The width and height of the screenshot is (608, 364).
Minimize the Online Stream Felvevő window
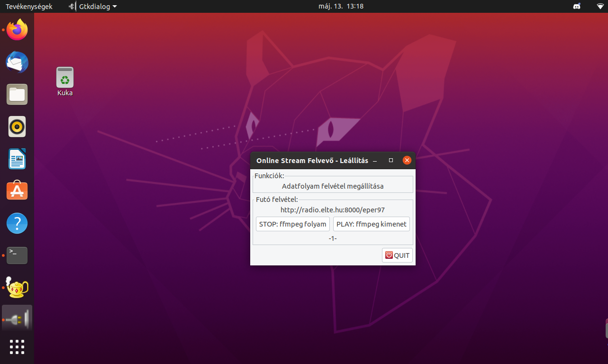point(375,161)
